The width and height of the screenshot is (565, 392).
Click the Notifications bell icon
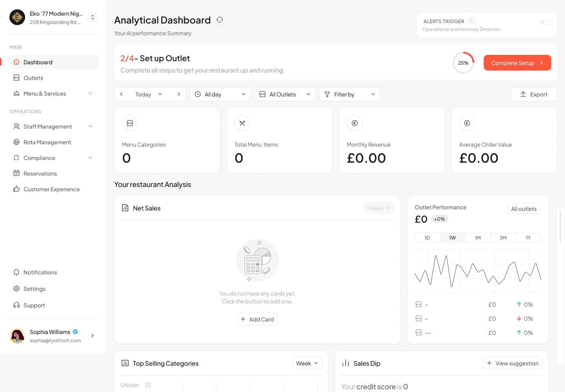(x=16, y=272)
